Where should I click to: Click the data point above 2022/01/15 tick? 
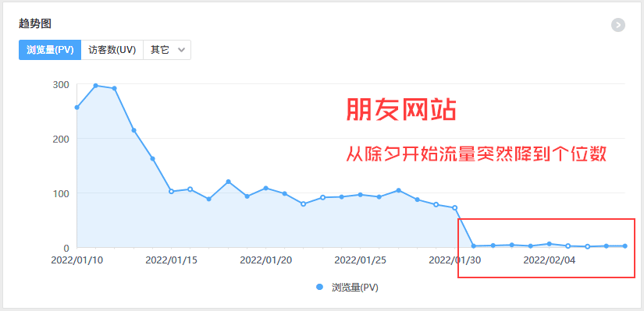[x=171, y=192]
